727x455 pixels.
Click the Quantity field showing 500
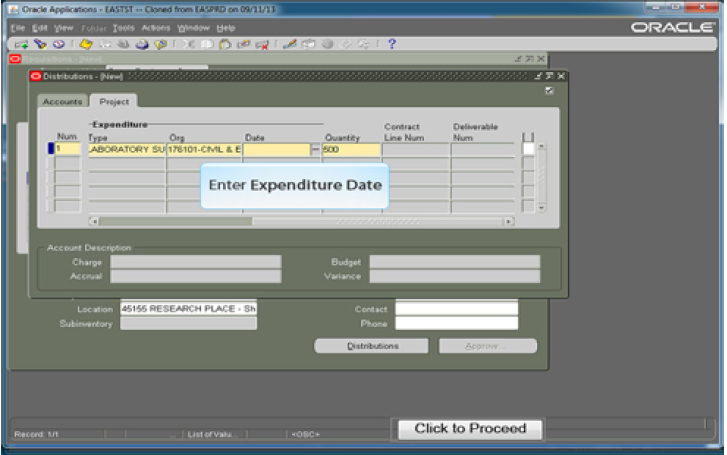[351, 149]
